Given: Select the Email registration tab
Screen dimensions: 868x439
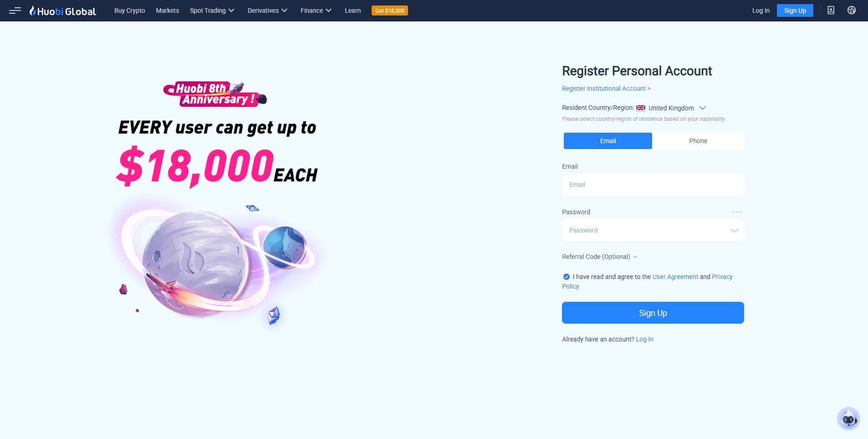Looking at the screenshot, I should (608, 141).
